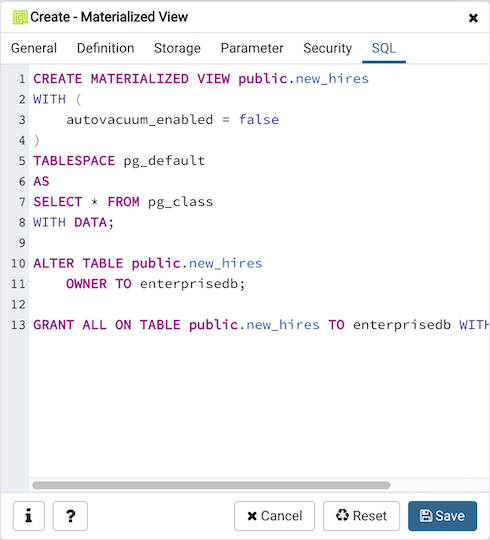
Task: Switch to the General tab
Action: click(34, 48)
